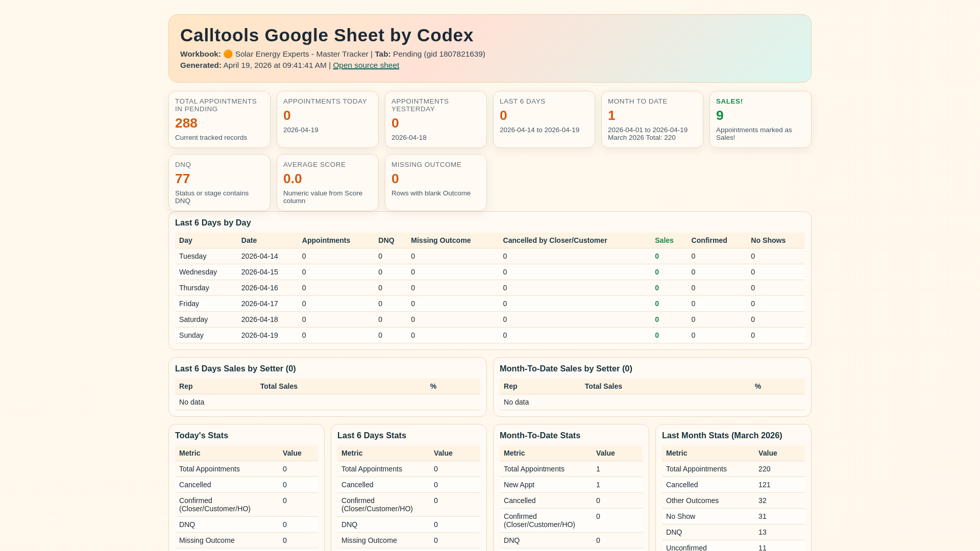Screen dimensions: 980x551
Task: Click Total Sales header in Month-To-Date Sales by Setter
Action: tap(603, 386)
